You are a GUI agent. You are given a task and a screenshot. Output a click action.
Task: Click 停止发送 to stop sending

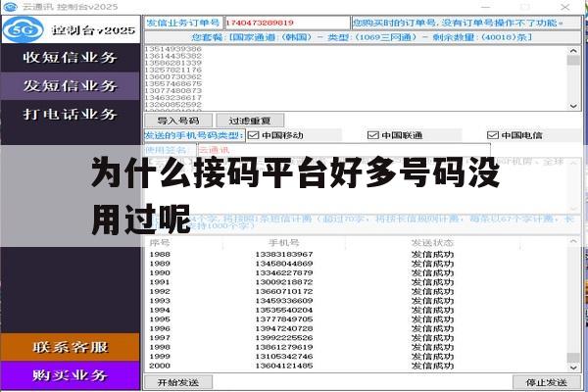(547, 382)
